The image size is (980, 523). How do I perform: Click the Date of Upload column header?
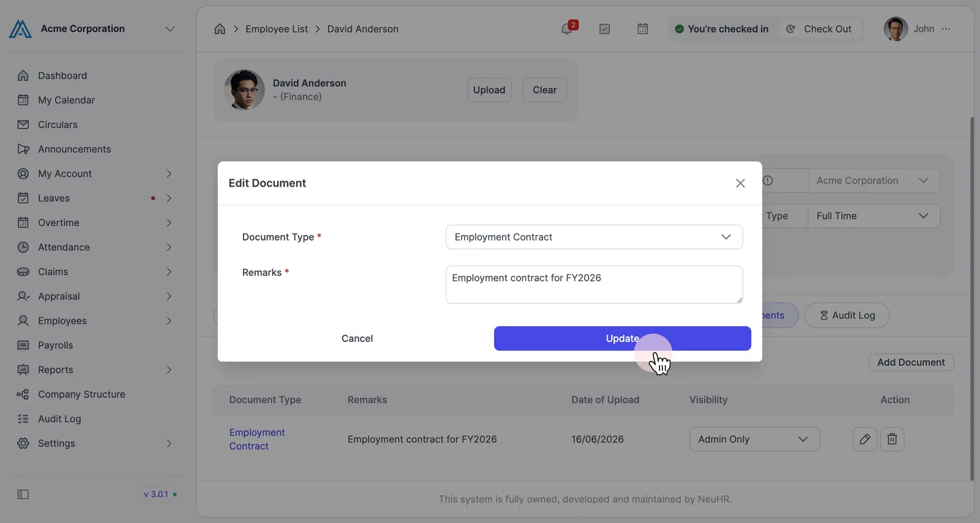(605, 400)
